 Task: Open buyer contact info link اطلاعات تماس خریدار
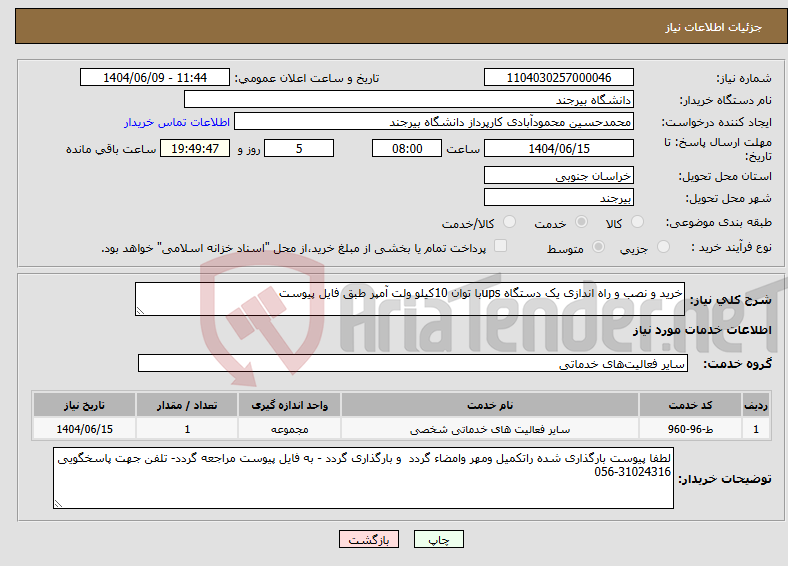[177, 122]
